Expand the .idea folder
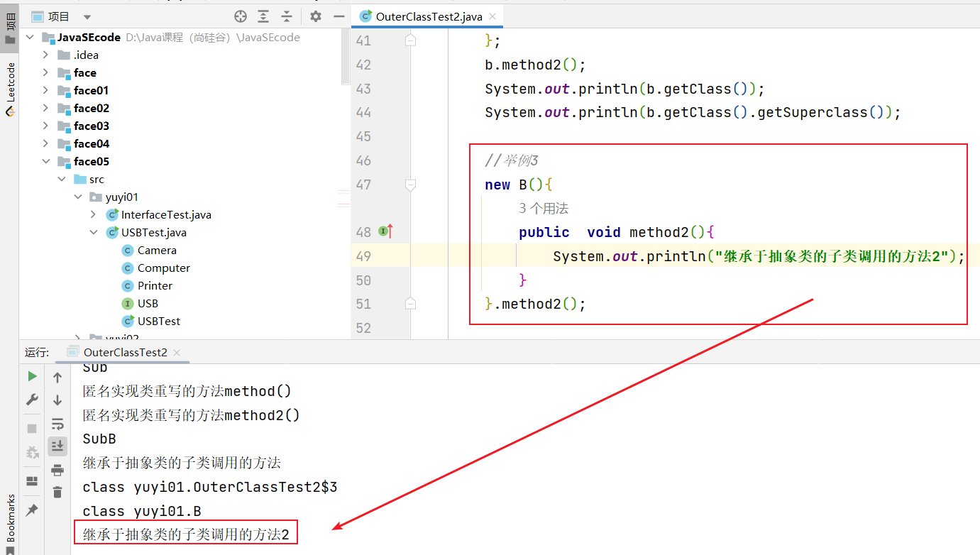This screenshot has height=555, width=980. (x=45, y=55)
